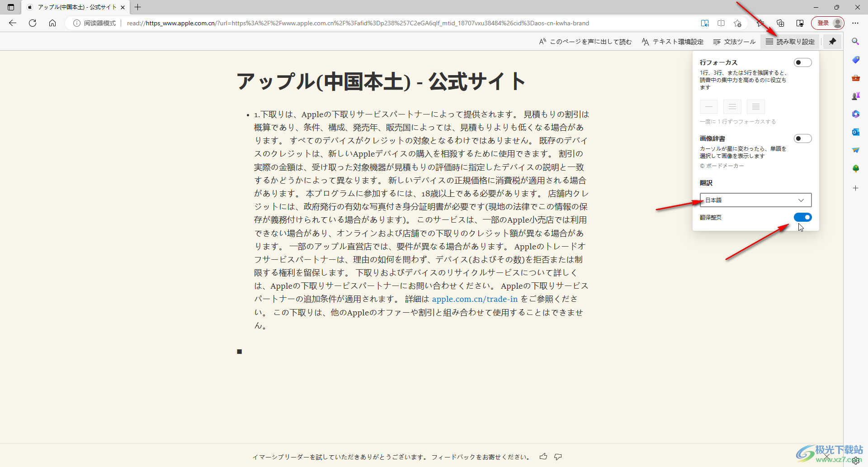Viewport: 868px width, 467px height.
Task: Open the apple.com.cn/trade-in link
Action: point(475,299)
